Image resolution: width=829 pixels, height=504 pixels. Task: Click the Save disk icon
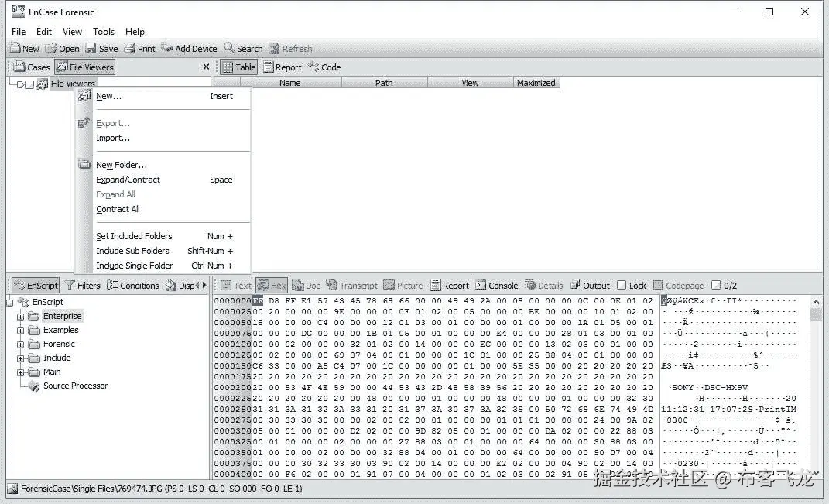91,48
